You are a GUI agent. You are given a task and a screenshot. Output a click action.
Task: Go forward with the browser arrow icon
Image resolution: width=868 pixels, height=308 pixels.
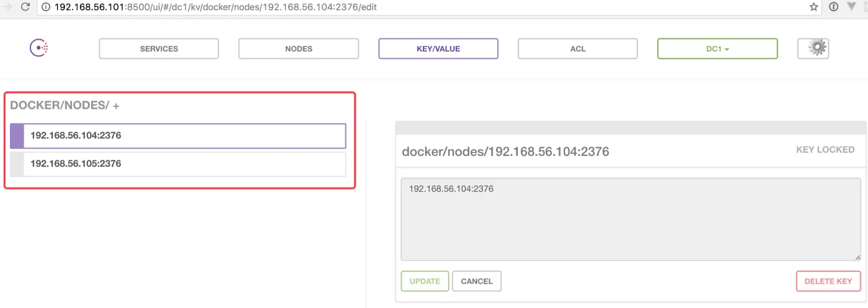pyautogui.click(x=7, y=7)
